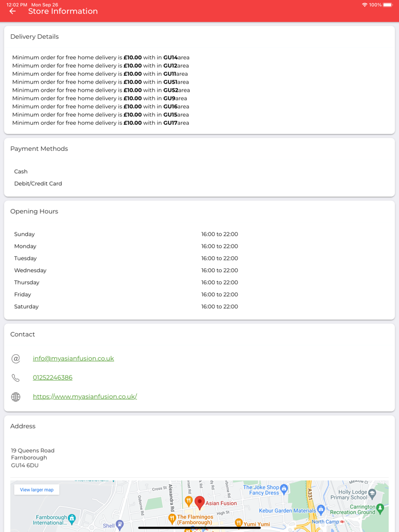Tap the Kebur Garden Materials shop marker

(321, 510)
